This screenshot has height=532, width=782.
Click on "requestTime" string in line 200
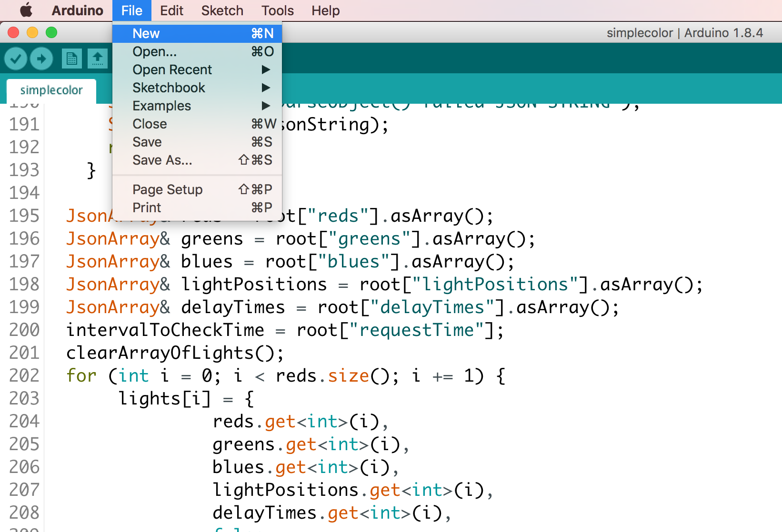(x=417, y=330)
